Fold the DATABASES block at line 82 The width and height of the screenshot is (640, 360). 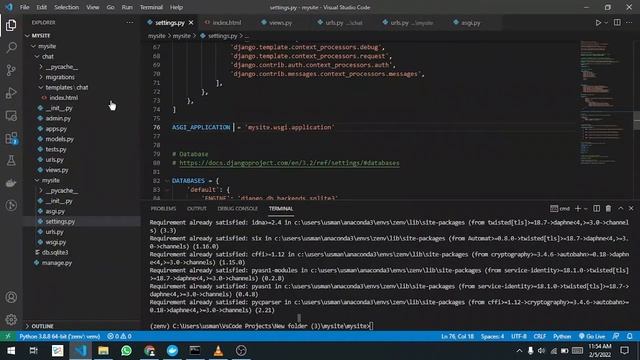[x=167, y=181]
